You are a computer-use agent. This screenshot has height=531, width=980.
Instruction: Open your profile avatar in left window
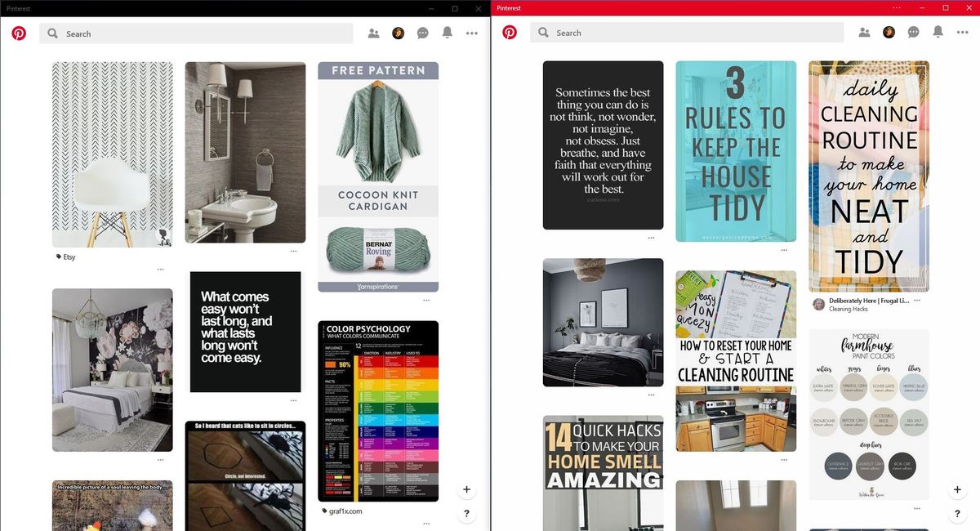click(x=398, y=33)
